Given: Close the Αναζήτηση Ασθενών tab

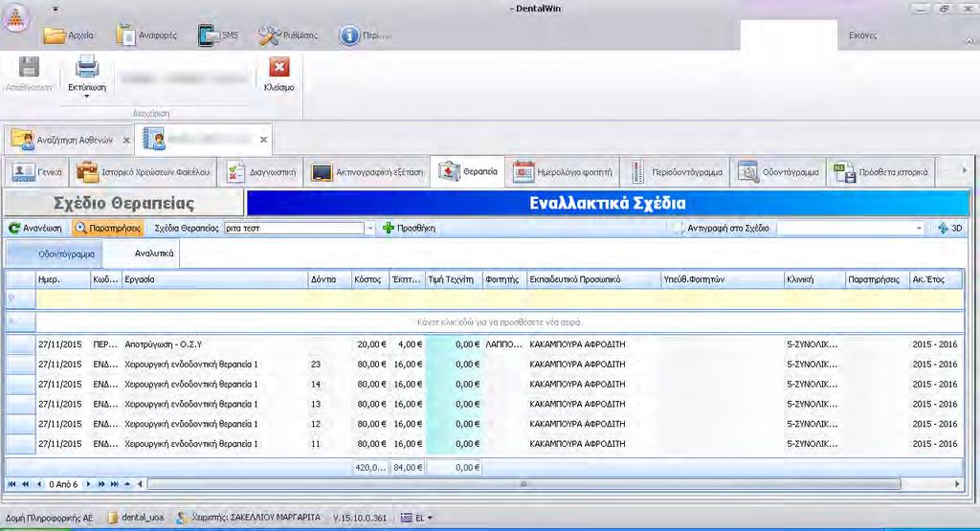Looking at the screenshot, I should click(126, 140).
